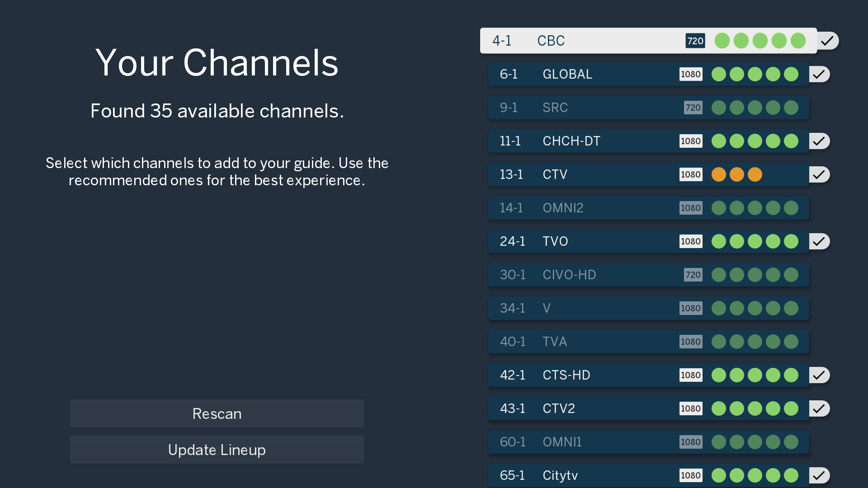Click the green signal dots on TVO

755,241
